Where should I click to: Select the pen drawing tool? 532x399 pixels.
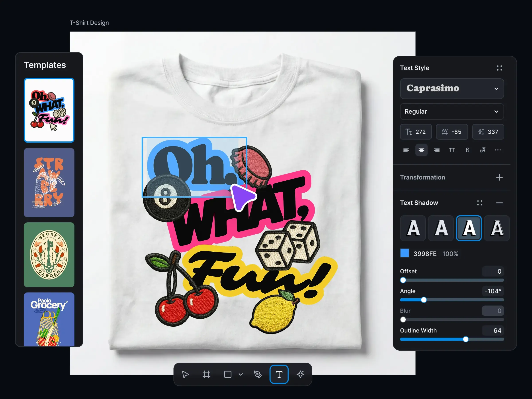(258, 374)
